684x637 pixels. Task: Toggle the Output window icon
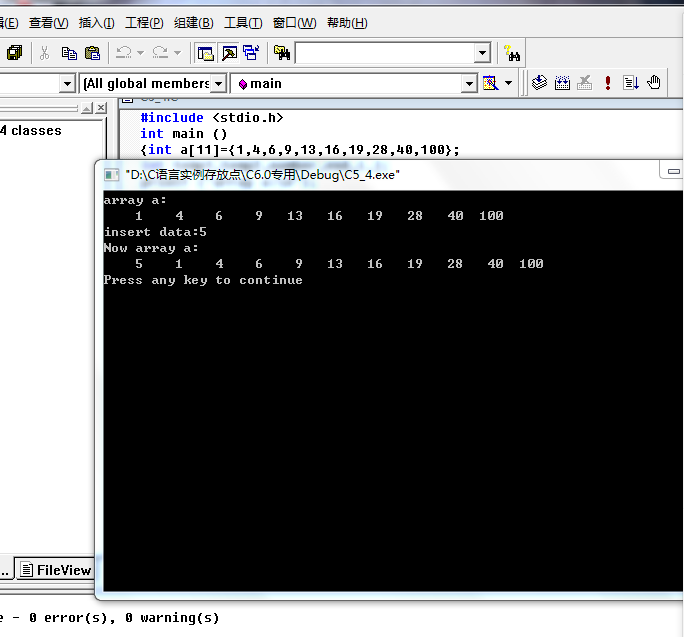pyautogui.click(x=228, y=53)
